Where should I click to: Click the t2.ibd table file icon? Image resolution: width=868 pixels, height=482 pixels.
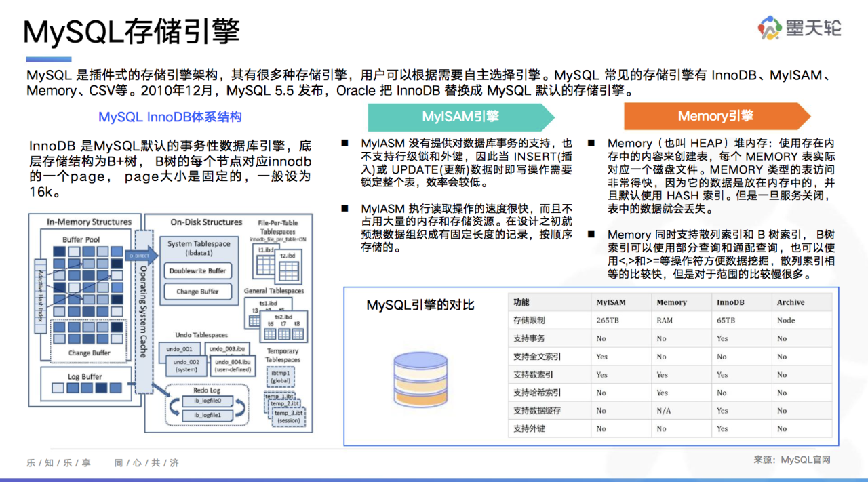click(289, 268)
